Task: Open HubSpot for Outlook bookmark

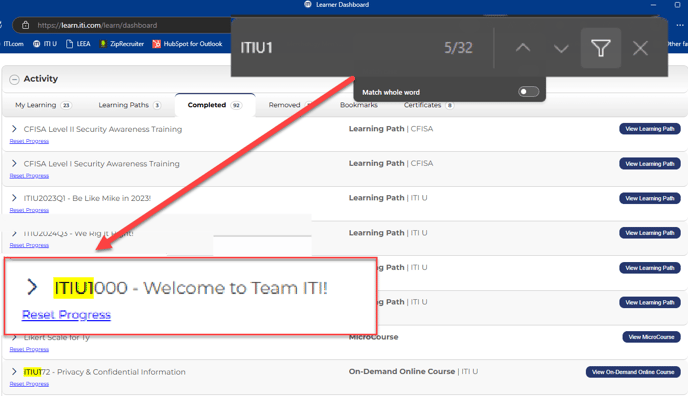Action: click(x=187, y=44)
